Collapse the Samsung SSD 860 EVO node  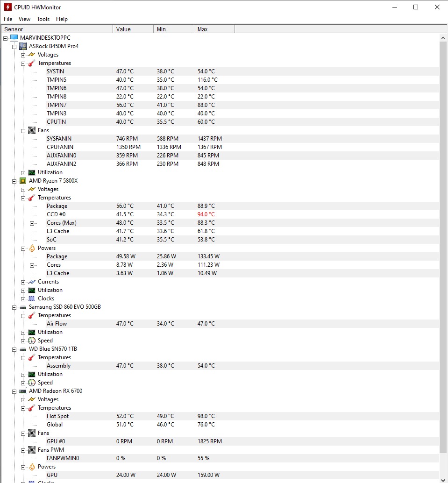click(x=14, y=307)
